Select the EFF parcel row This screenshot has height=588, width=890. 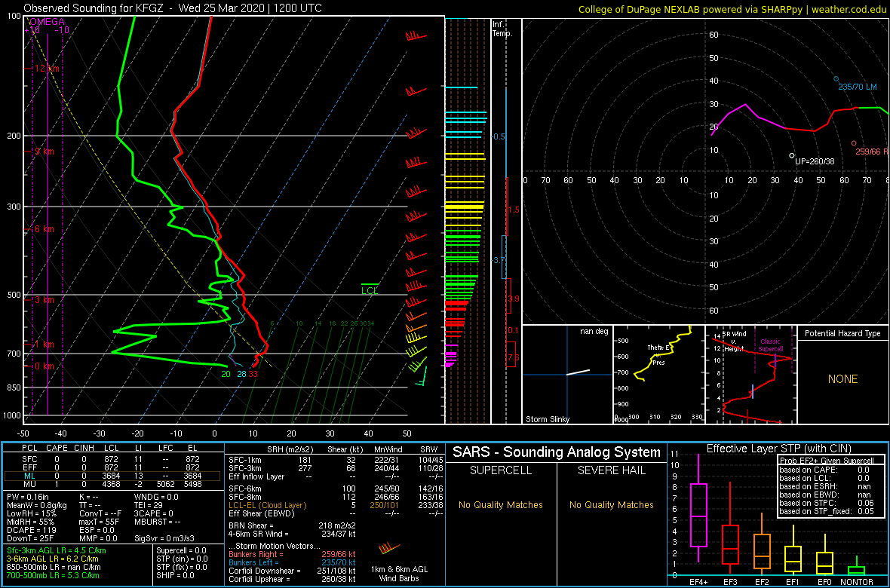[112, 467]
